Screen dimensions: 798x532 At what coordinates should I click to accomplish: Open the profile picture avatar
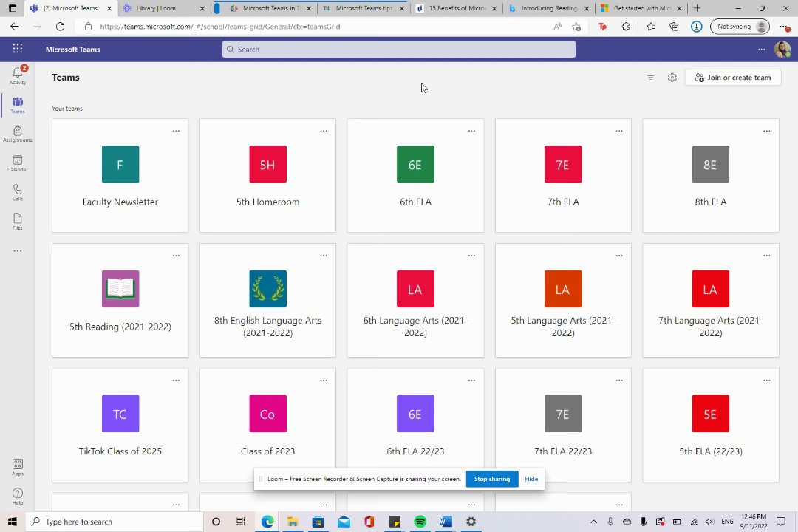pos(782,50)
